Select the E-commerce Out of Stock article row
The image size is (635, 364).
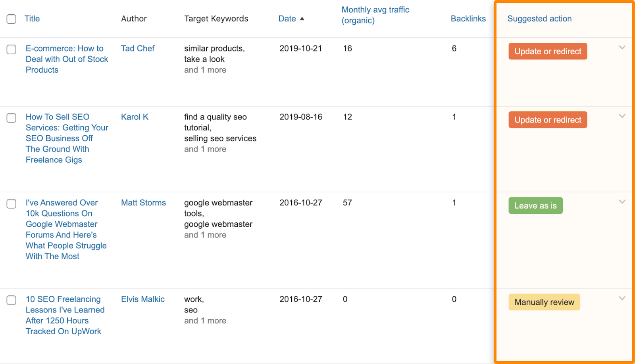click(x=11, y=49)
